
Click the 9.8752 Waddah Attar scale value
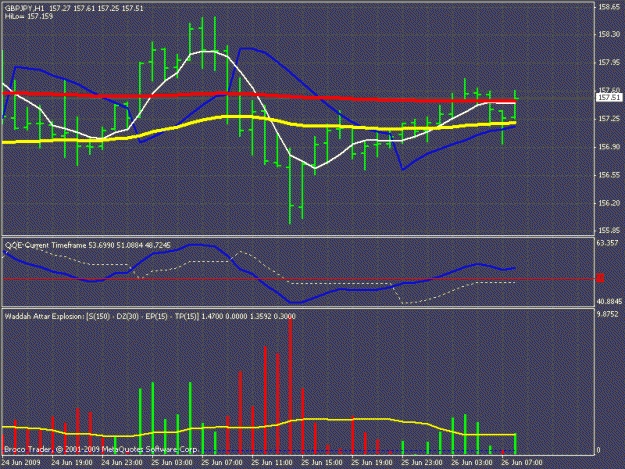coord(608,314)
